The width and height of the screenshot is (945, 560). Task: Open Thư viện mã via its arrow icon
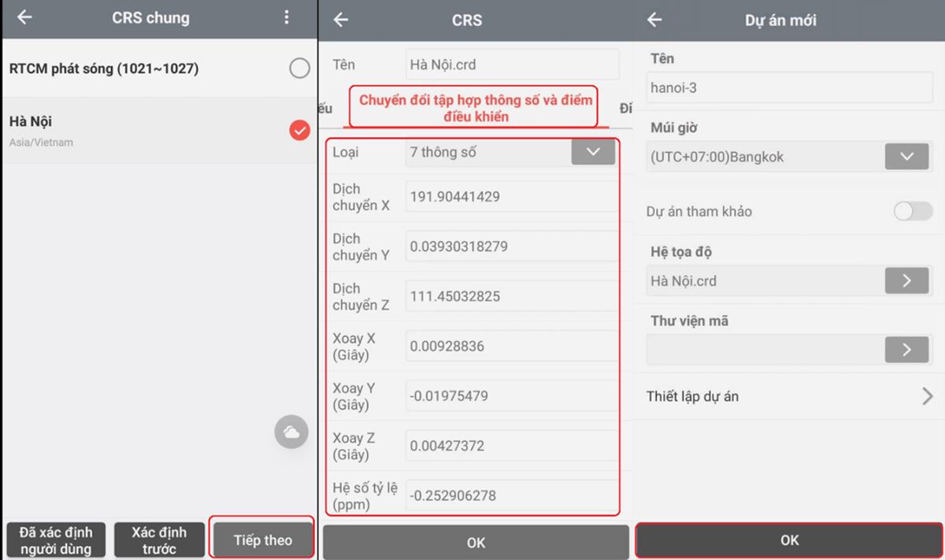tap(906, 349)
